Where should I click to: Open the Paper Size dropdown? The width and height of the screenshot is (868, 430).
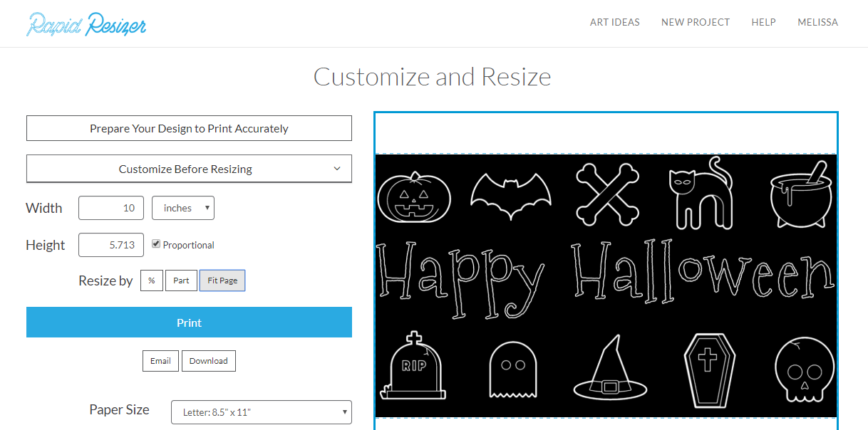tap(261, 411)
